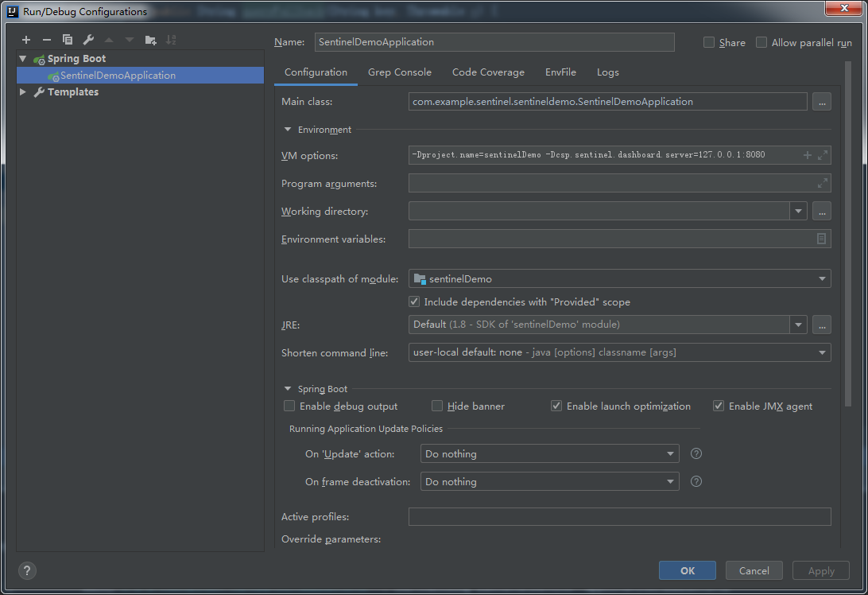Open help for frame deactivation policy

696,481
